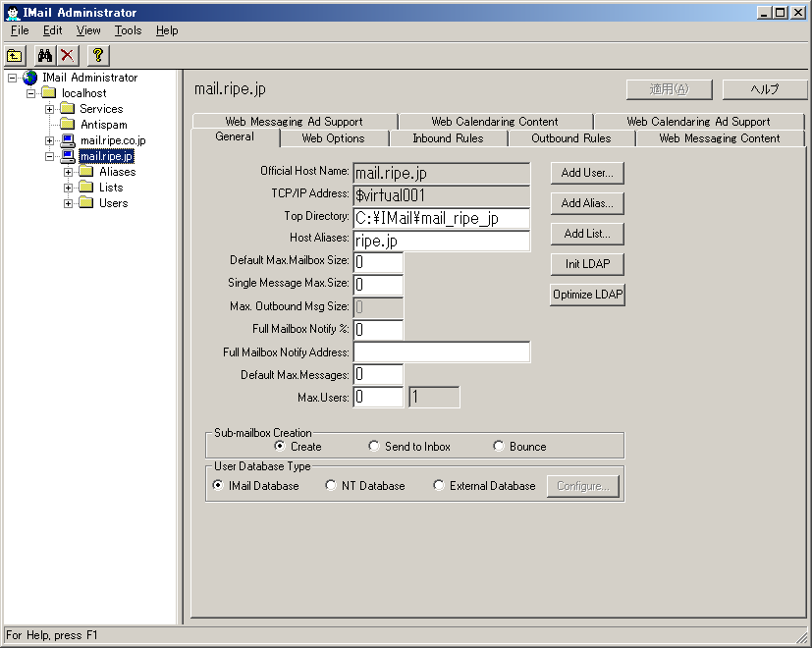Viewport: 812px width, 648px height.
Task: Click the Antispam folder icon
Action: click(x=68, y=125)
